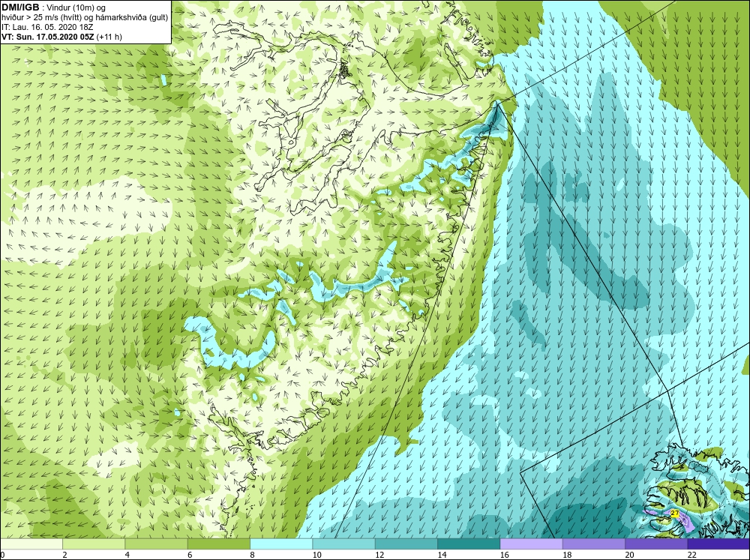The image size is (750, 560).
Task: Click the yellow 27 max gust marker
Action: [674, 513]
